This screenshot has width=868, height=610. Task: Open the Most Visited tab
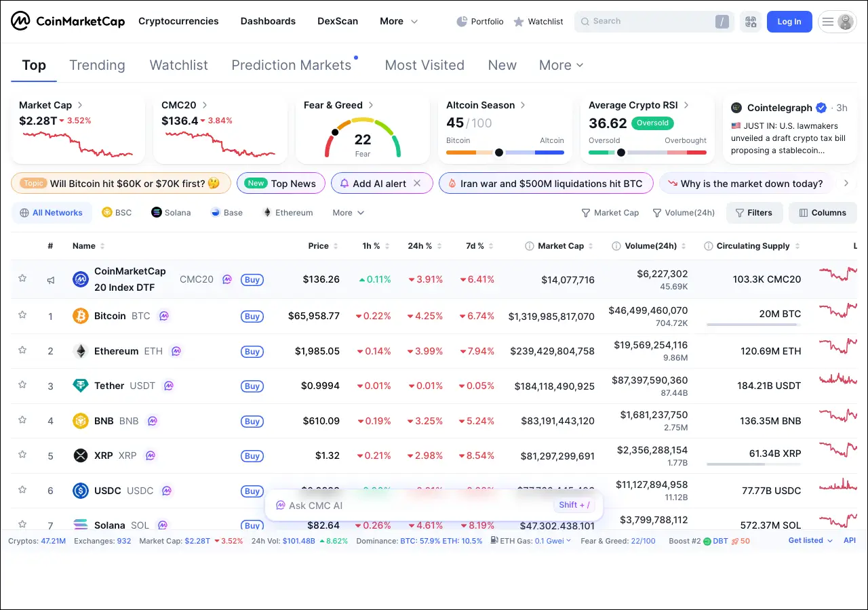(425, 65)
